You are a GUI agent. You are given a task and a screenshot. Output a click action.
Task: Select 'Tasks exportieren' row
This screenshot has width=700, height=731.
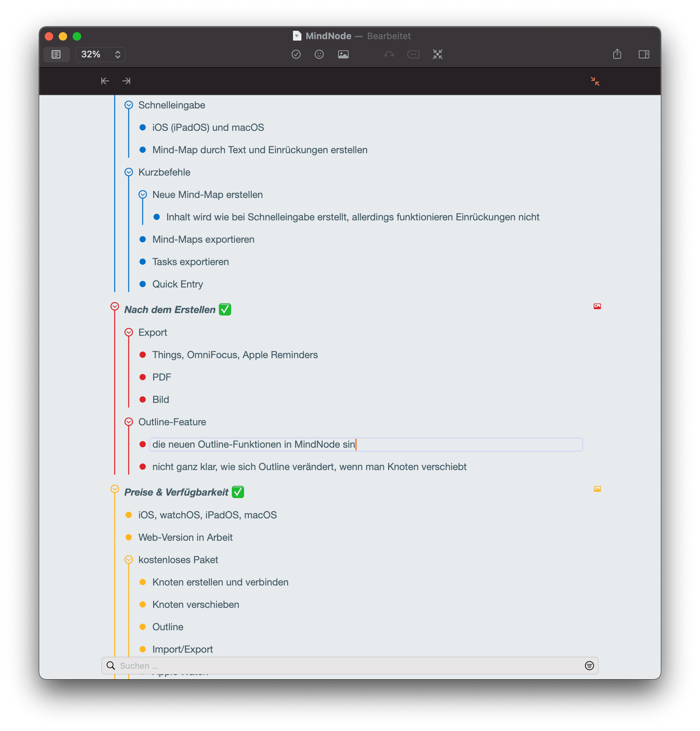[191, 262]
